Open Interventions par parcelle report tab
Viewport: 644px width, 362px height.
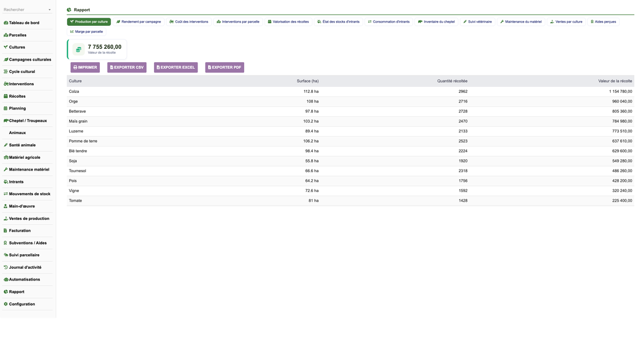coord(238,22)
